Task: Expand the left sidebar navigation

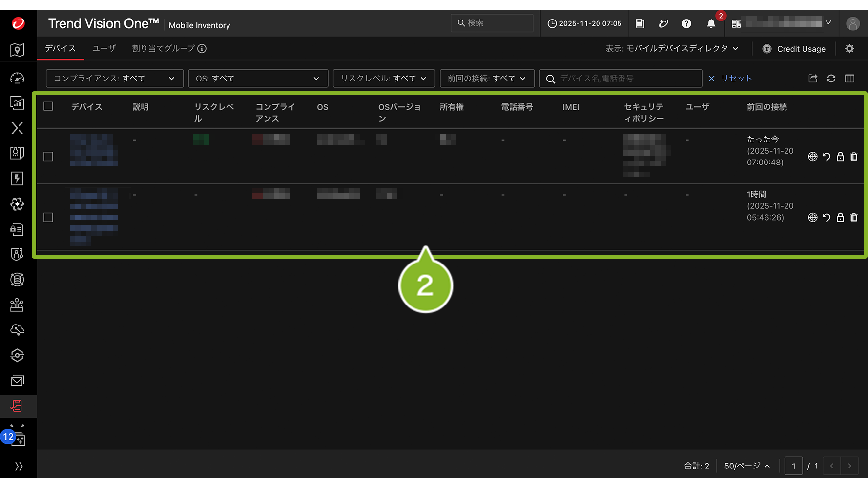Action: 19,467
